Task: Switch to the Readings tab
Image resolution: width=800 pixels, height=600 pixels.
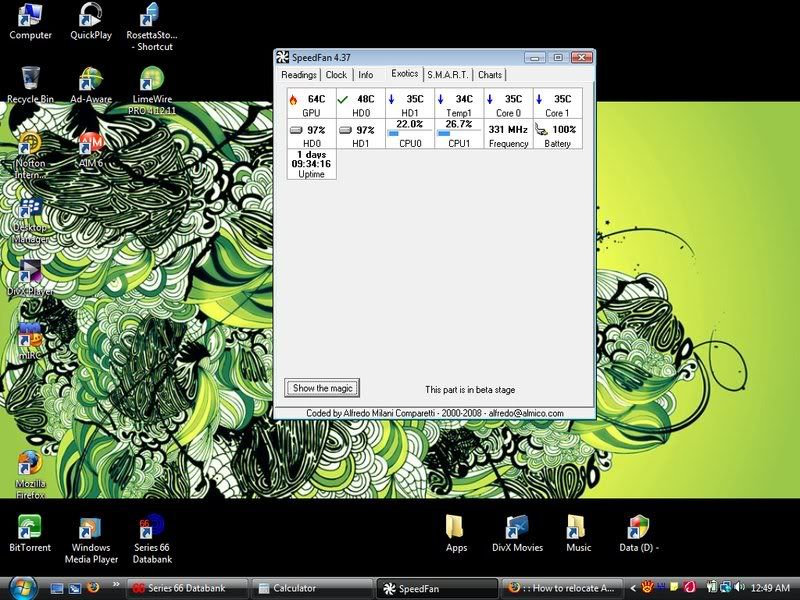Action: (x=299, y=75)
